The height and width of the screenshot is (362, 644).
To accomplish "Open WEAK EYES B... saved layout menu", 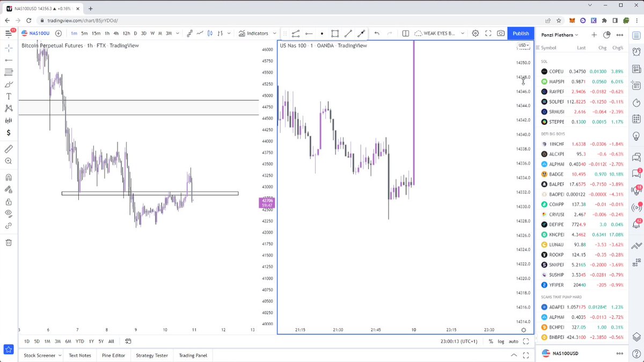I will pos(438,33).
